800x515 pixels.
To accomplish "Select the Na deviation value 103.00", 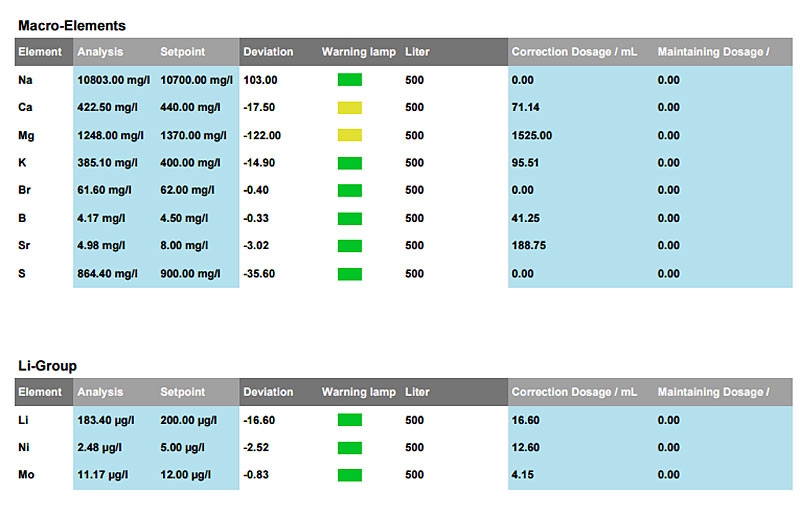I will click(260, 80).
